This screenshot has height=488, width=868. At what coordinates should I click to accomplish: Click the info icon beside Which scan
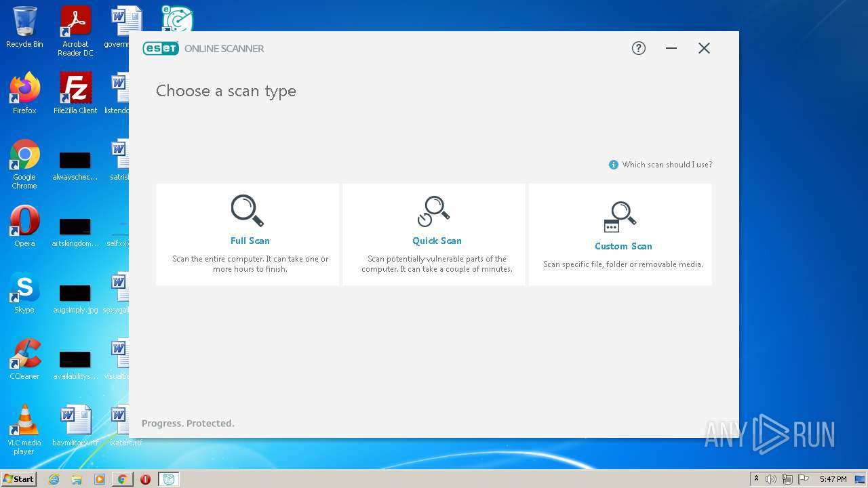(614, 165)
